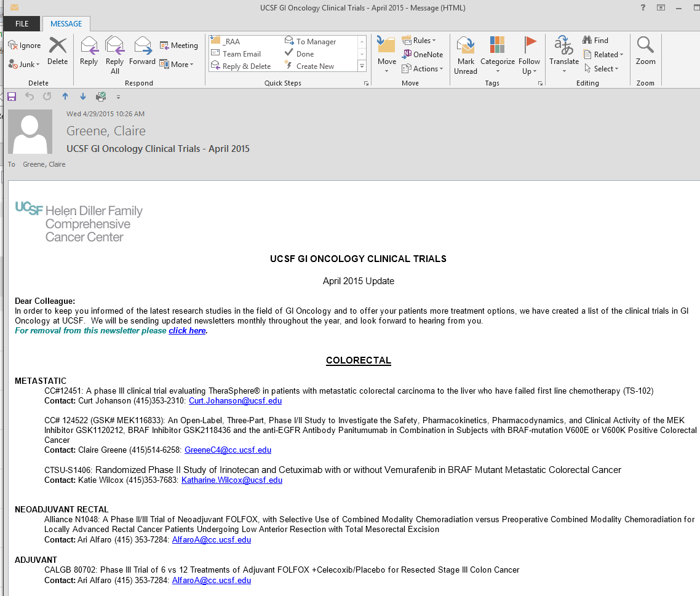Switch to the MESSAGE ribbon tab
The height and width of the screenshot is (596, 700).
click(x=66, y=23)
